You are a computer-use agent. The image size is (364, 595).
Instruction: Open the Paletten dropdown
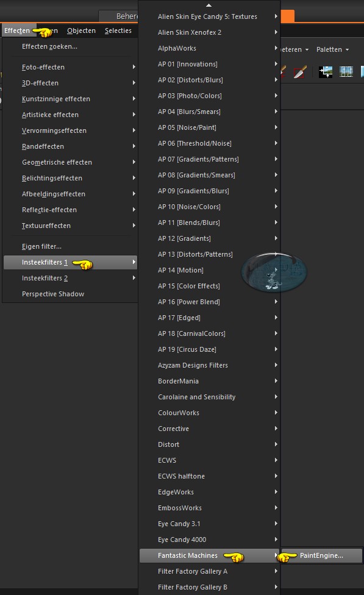pyautogui.click(x=332, y=49)
